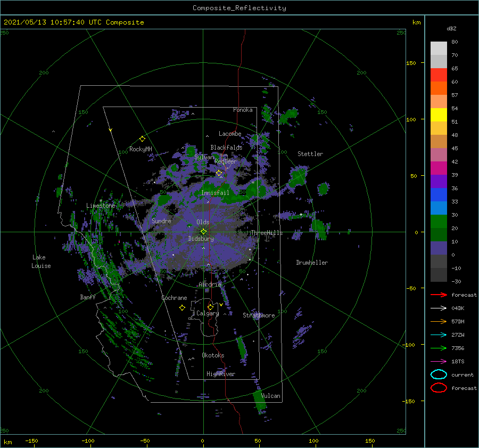Click the Stettler label
479x448 pixels.
click(310, 154)
